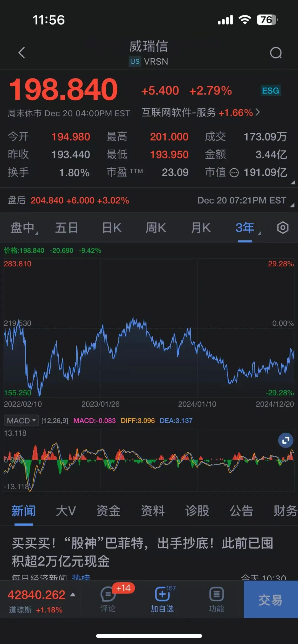Tap the 最低 value 193.950
The image size is (298, 644).
tap(169, 155)
